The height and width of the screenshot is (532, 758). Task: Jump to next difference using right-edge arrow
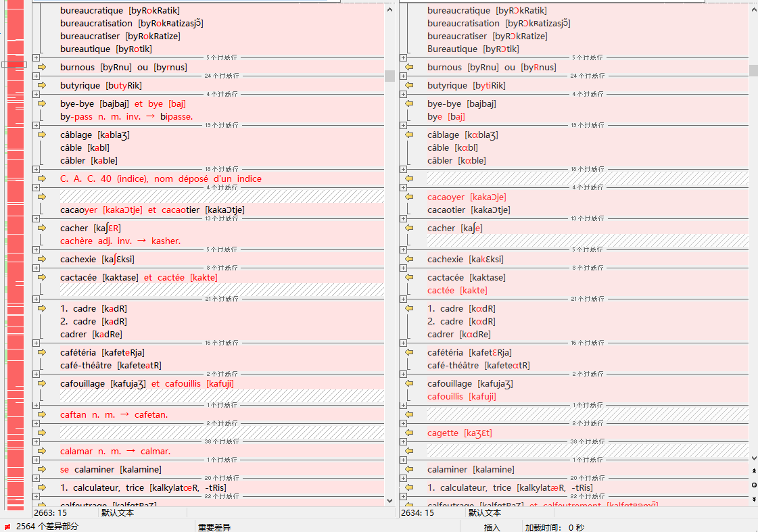pos(754,500)
